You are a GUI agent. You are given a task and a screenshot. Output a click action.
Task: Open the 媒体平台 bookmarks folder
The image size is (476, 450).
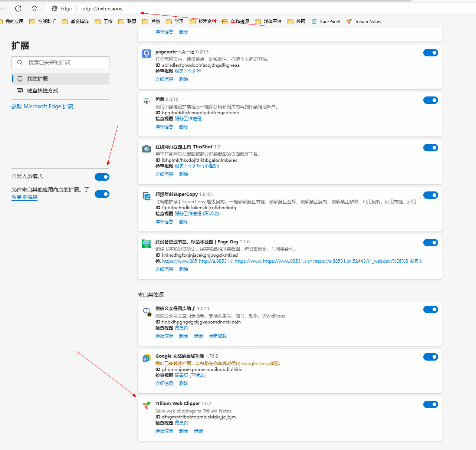(x=268, y=22)
